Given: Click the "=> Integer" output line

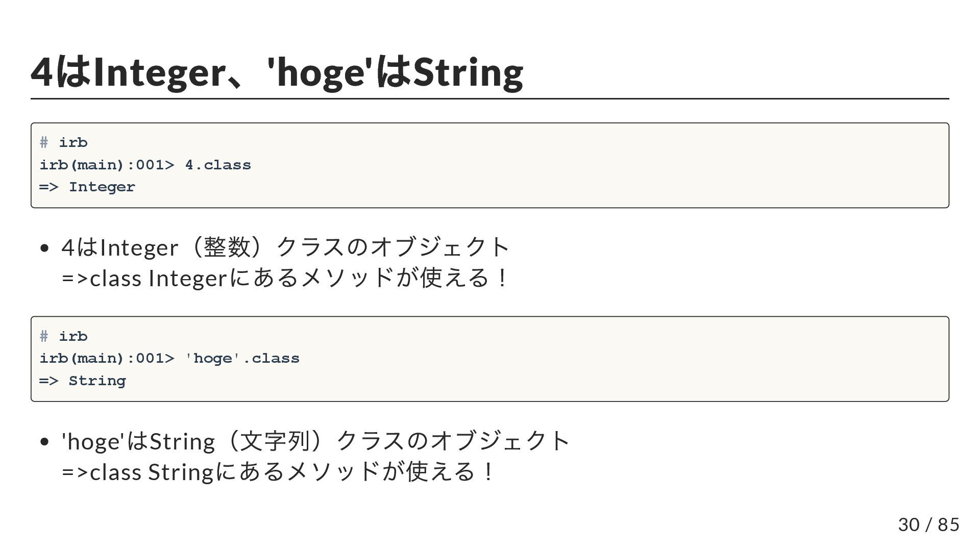Looking at the screenshot, I should pyautogui.click(x=87, y=187).
